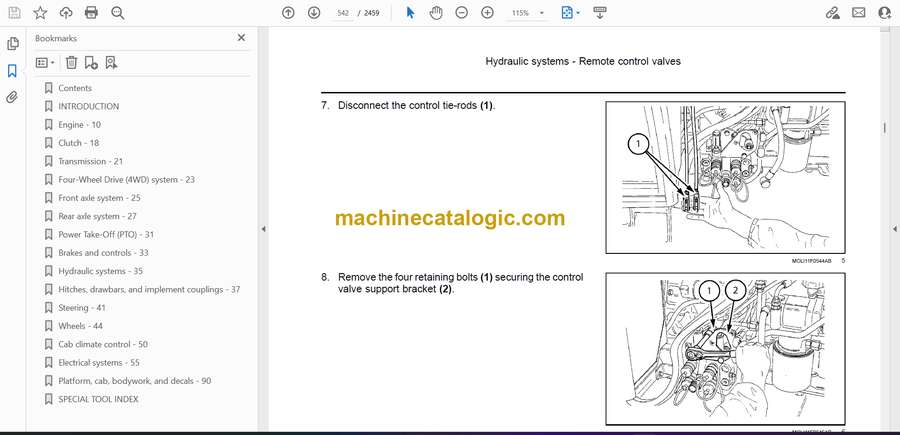Click the step 8 retaining bolts text
This screenshot has width=900, height=435.
(x=460, y=283)
